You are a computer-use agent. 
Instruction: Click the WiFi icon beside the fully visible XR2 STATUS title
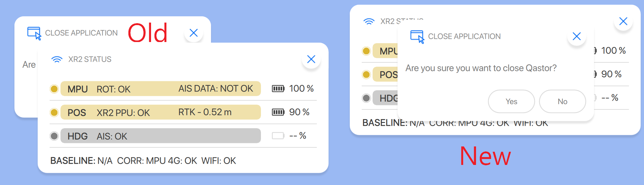[57, 59]
